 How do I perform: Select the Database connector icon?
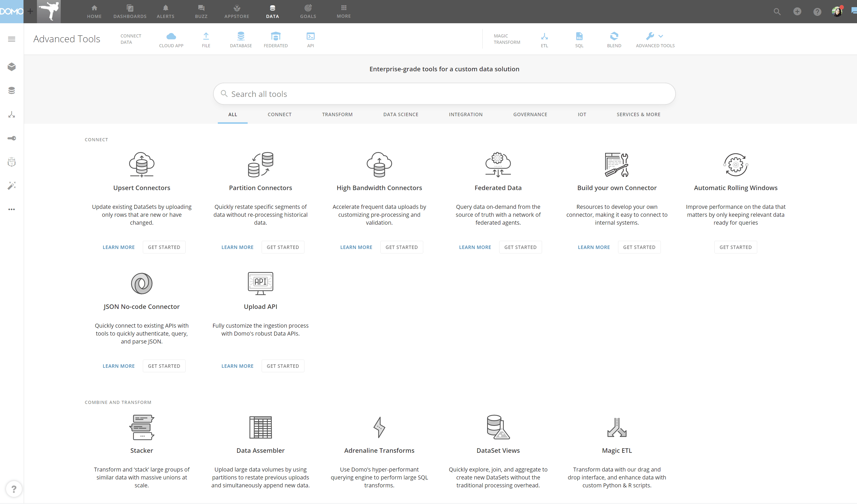(241, 36)
